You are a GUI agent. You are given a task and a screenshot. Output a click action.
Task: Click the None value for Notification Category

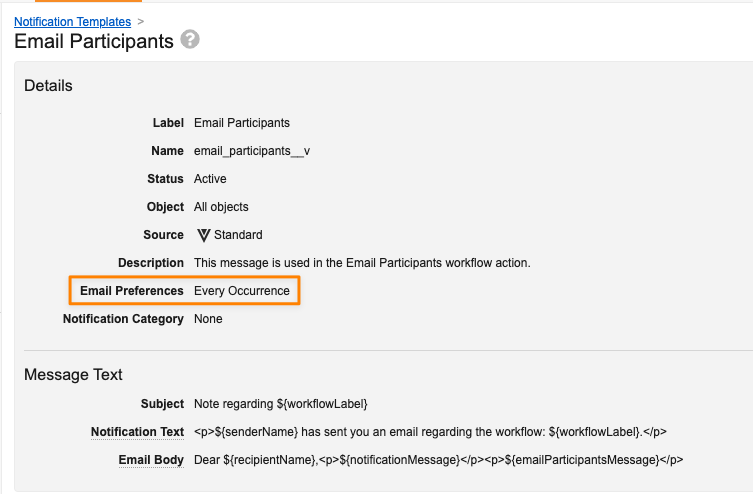point(208,319)
